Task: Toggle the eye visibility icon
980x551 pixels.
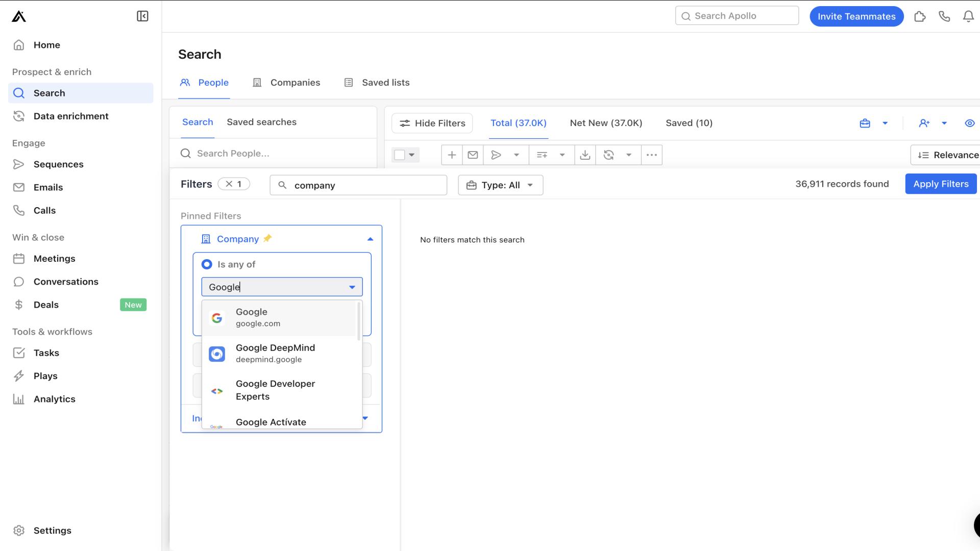Action: 970,123
